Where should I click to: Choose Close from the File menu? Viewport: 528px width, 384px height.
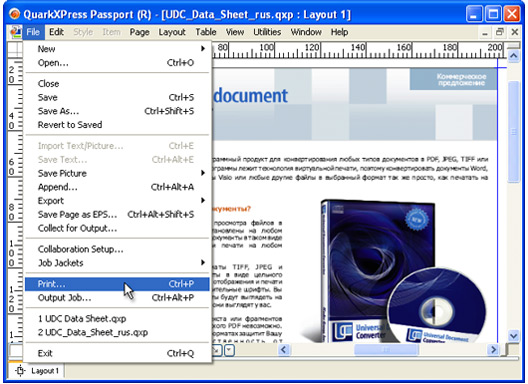point(117,84)
